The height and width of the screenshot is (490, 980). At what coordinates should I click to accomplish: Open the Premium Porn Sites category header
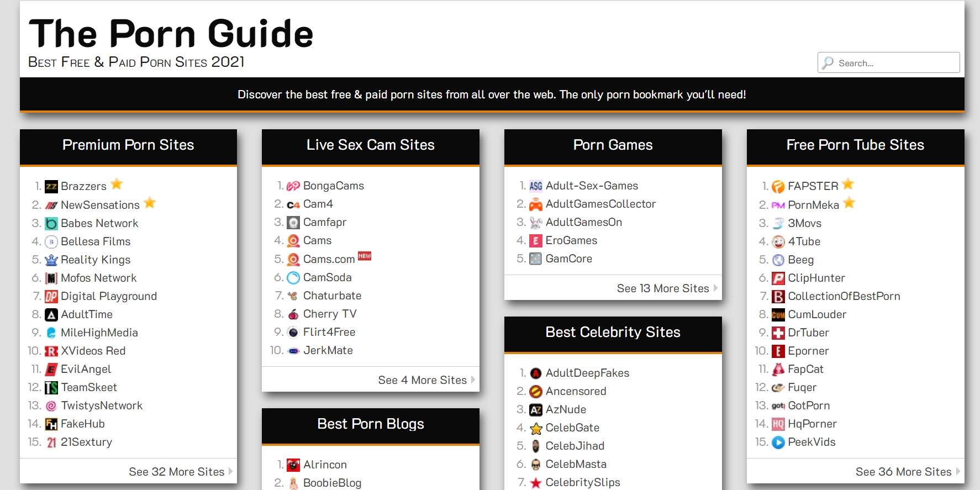[128, 145]
